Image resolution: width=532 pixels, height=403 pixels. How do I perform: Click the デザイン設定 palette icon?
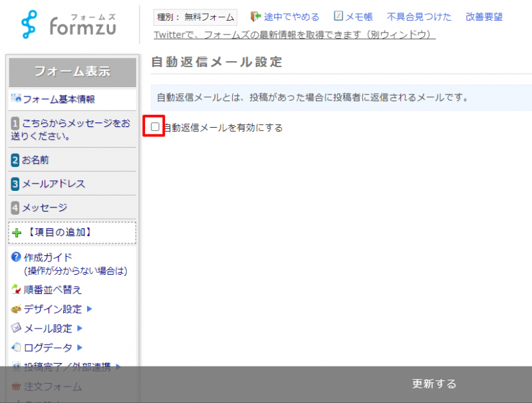(x=17, y=309)
